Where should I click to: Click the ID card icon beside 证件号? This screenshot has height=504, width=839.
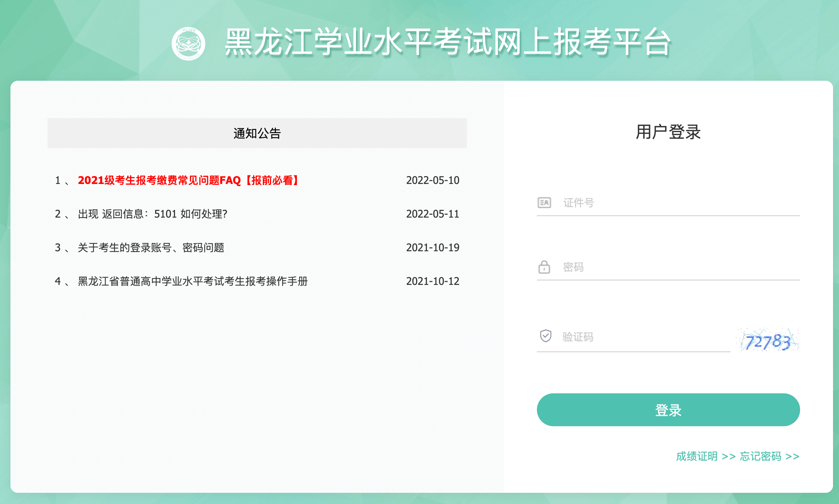(544, 203)
